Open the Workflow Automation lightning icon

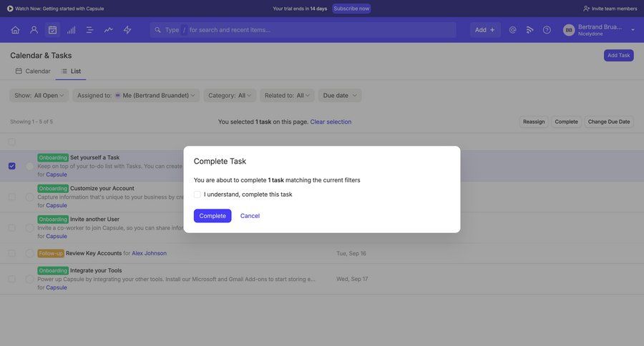click(127, 30)
